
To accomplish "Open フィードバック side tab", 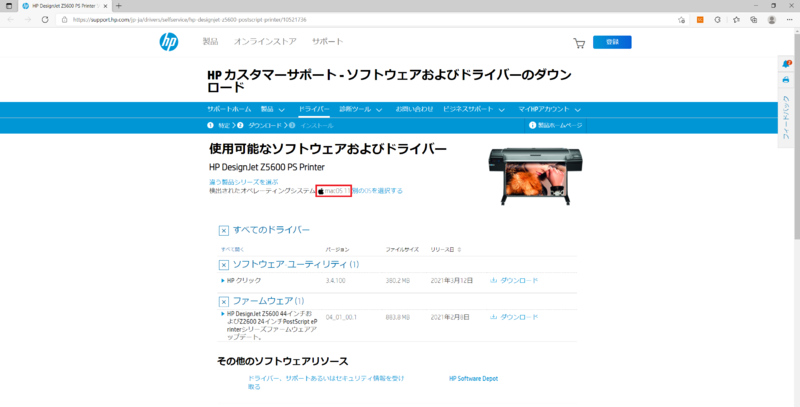I will pyautogui.click(x=786, y=118).
